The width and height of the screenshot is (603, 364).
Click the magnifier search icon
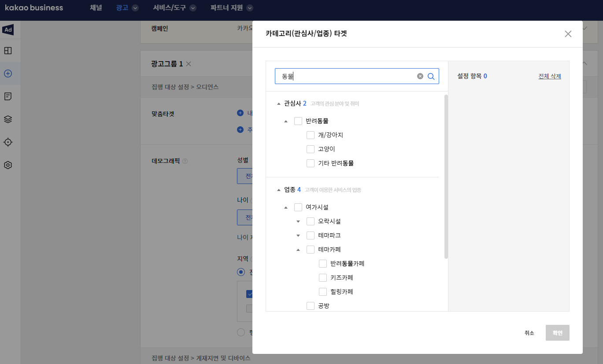[431, 76]
